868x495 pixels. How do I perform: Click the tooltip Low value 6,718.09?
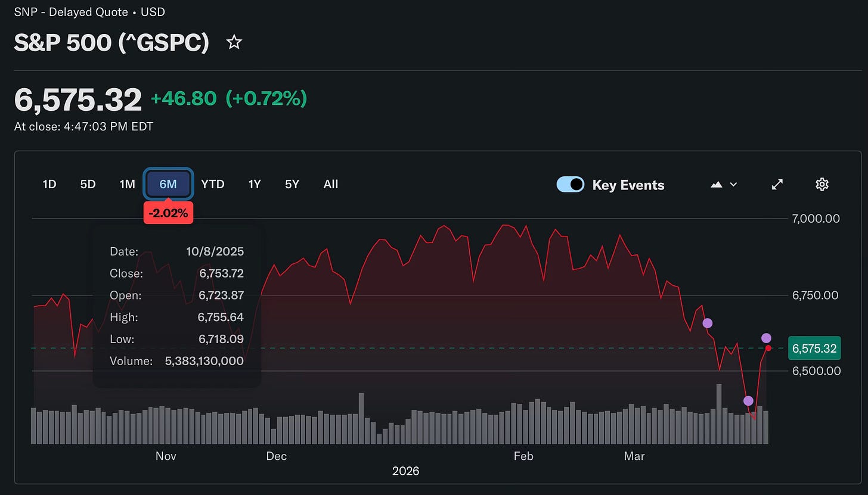(221, 340)
